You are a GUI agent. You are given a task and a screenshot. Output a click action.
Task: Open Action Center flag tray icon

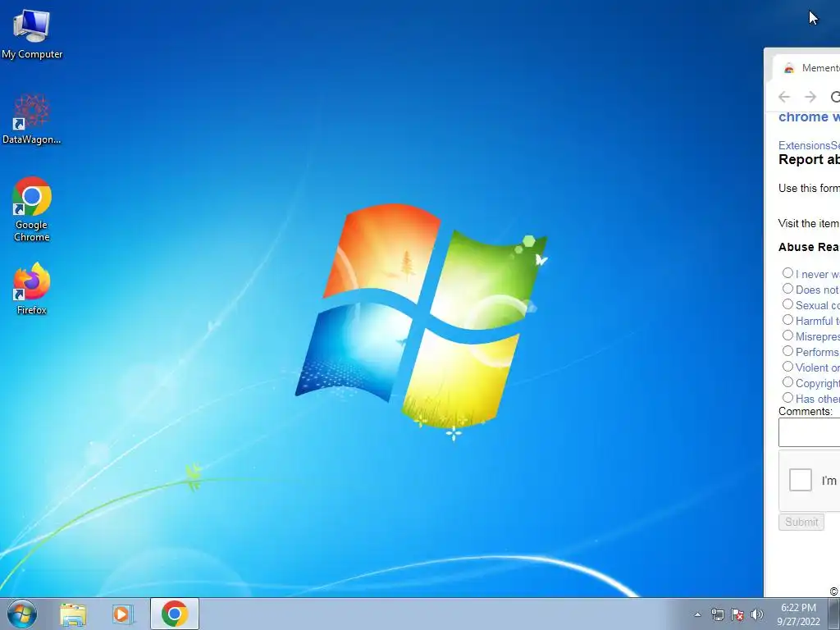click(737, 614)
